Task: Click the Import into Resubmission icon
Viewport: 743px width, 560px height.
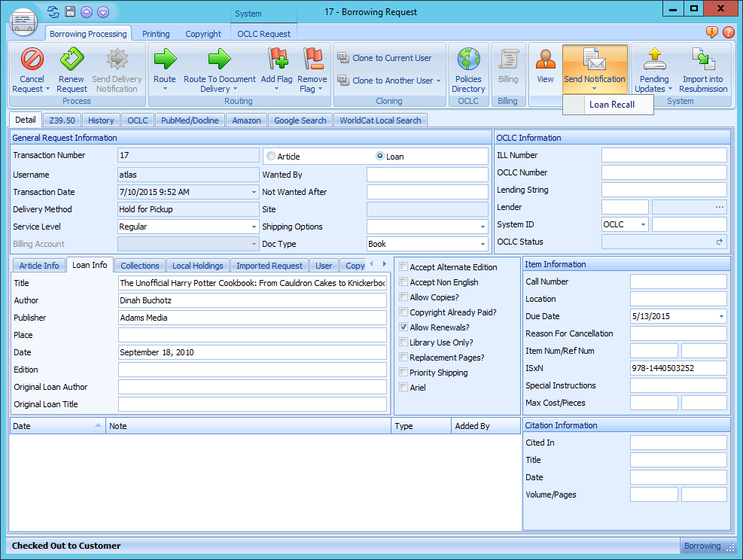Action: (x=703, y=59)
